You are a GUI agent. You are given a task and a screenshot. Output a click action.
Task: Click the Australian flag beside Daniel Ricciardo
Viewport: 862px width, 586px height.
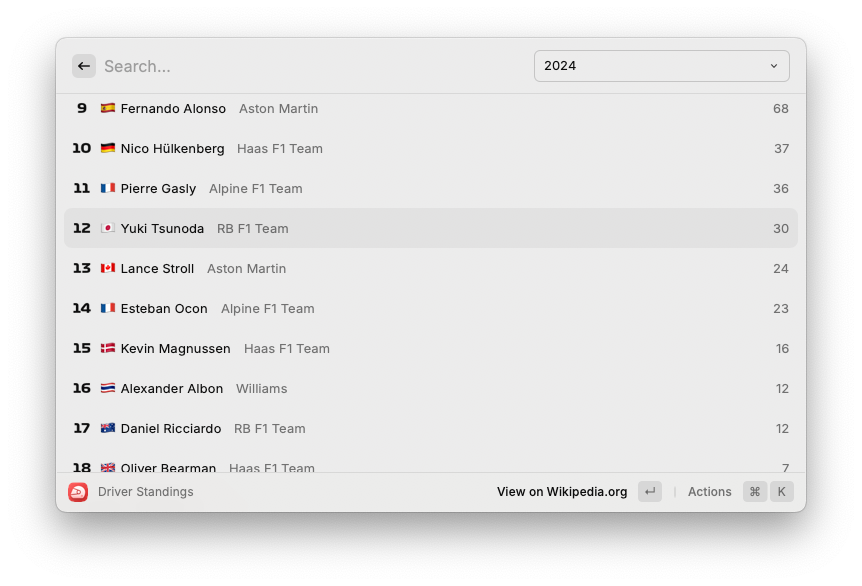click(108, 428)
